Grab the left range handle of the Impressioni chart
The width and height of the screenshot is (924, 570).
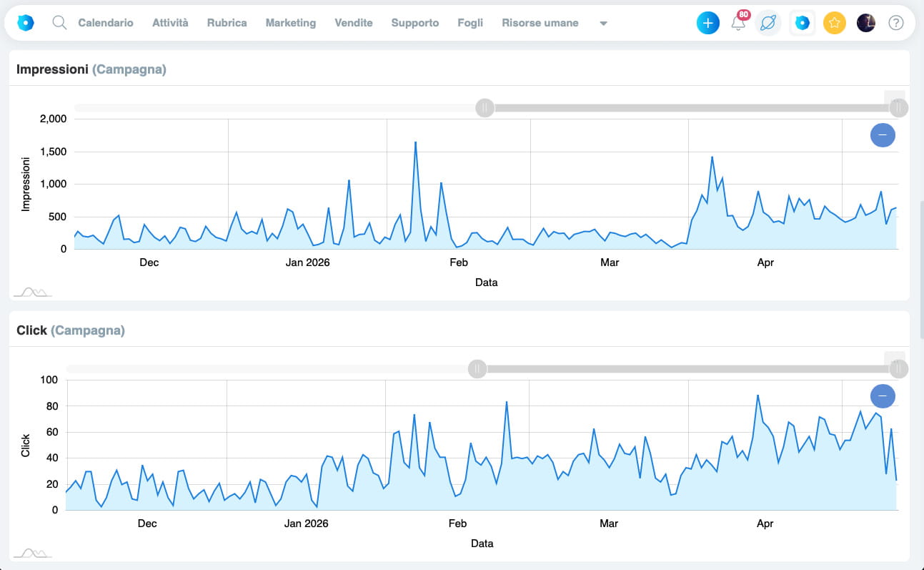pyautogui.click(x=485, y=108)
